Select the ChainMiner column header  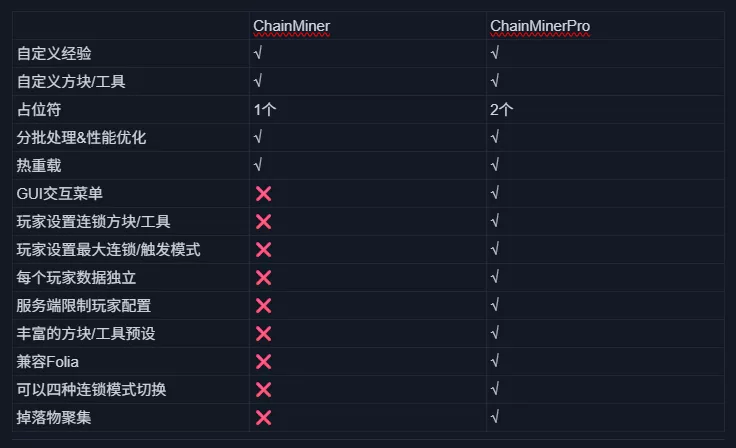pos(291,25)
